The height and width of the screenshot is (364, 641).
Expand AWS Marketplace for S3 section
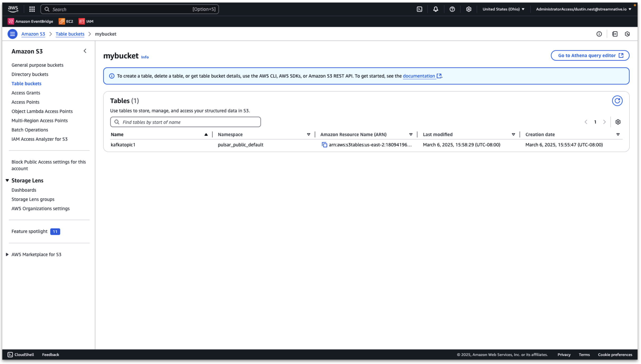click(x=7, y=255)
